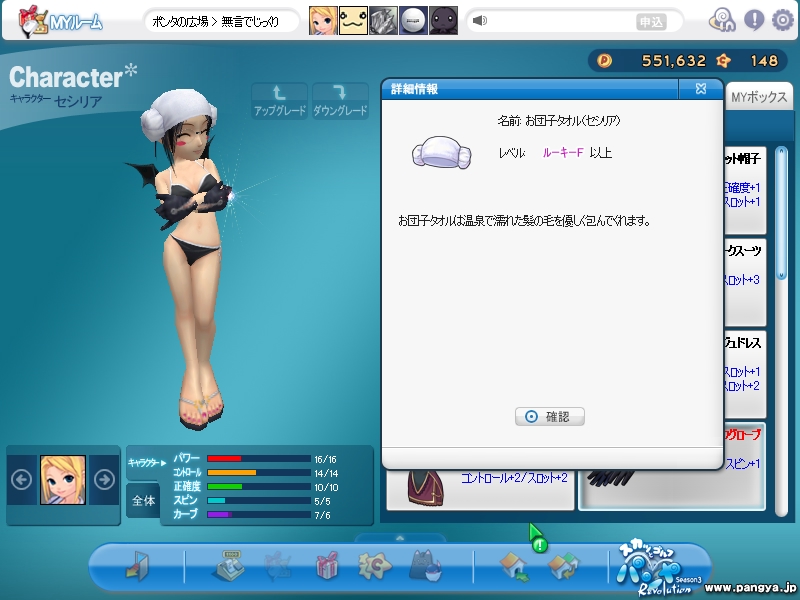Open the cat with bowl icon
Screen dimensions: 800x600
pos(426,565)
